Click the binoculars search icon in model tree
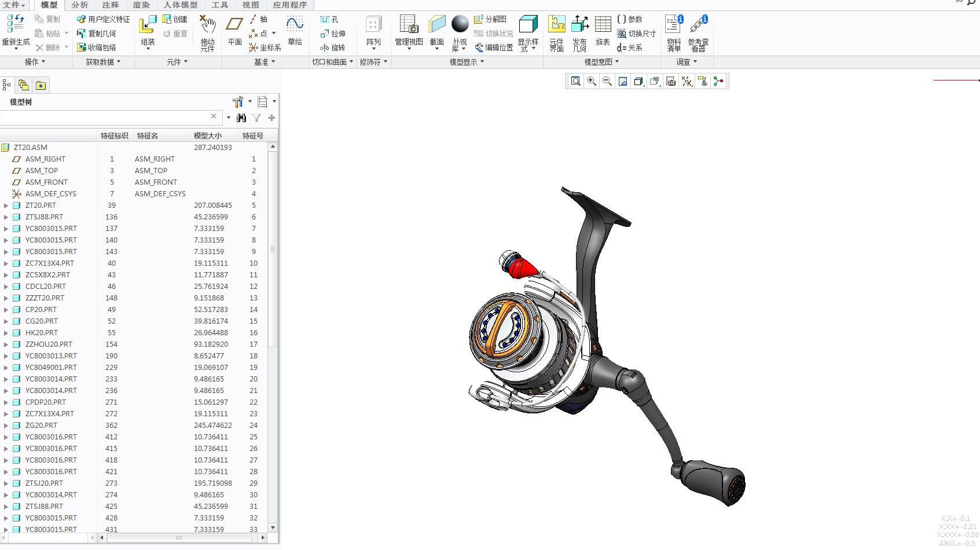The height and width of the screenshot is (550, 980). pos(241,118)
